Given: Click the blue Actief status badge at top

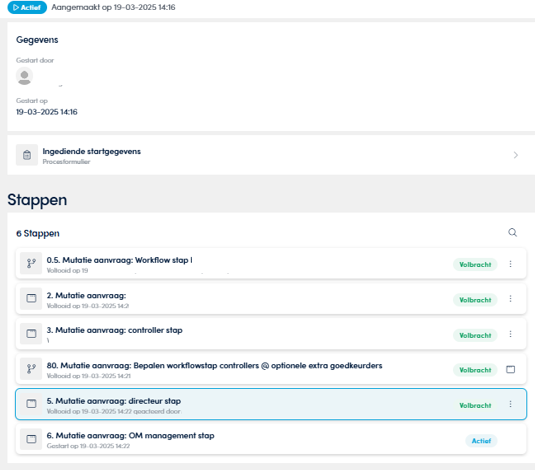Looking at the screenshot, I should (27, 7).
